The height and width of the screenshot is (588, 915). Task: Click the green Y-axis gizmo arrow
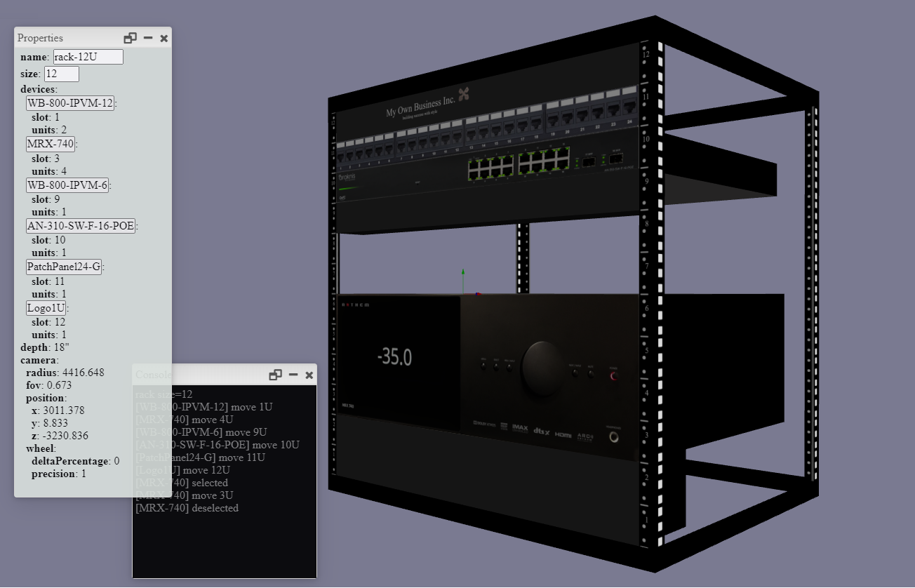(463, 273)
